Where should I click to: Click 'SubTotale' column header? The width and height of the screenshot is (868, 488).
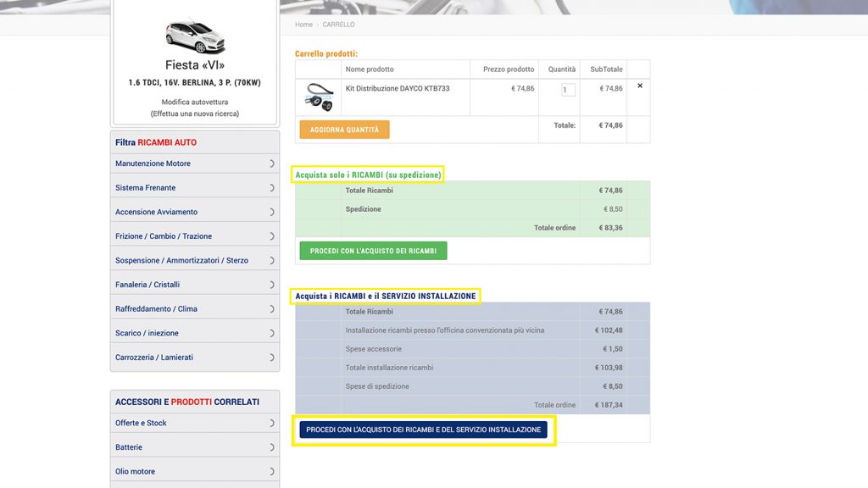[x=606, y=69]
